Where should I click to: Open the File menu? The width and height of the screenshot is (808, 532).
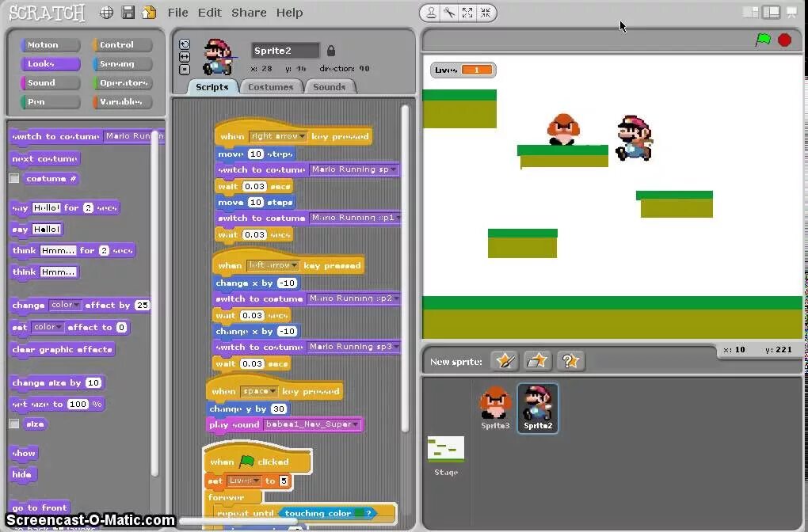(177, 13)
